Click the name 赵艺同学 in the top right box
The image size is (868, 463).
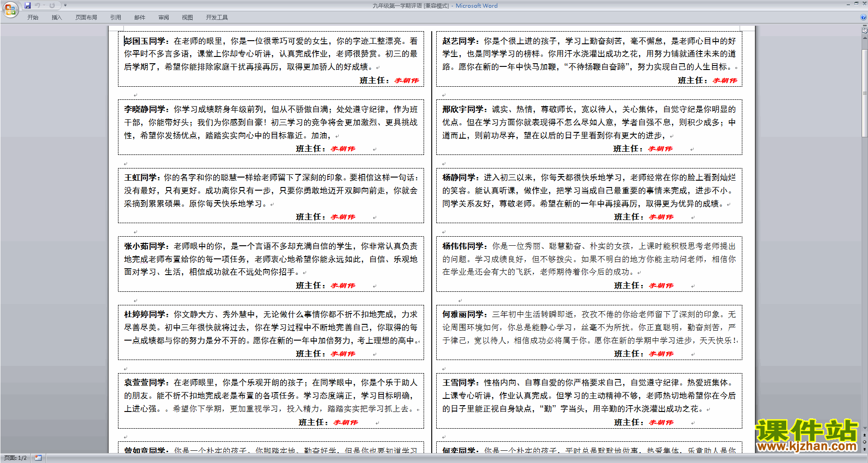tap(459, 41)
